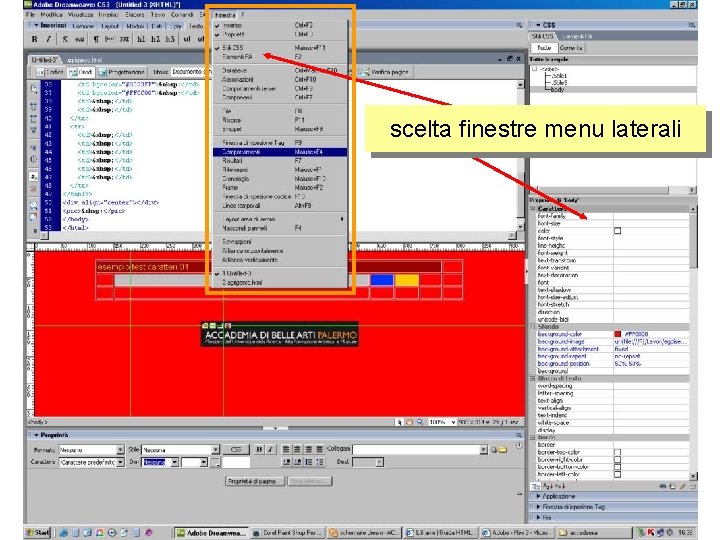
Task: Open the Collegam link dropdown arrow
Action: pyautogui.click(x=484, y=450)
